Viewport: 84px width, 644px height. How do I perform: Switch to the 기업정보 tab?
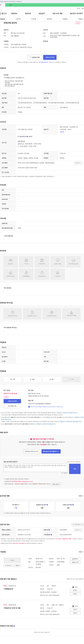point(80,19)
